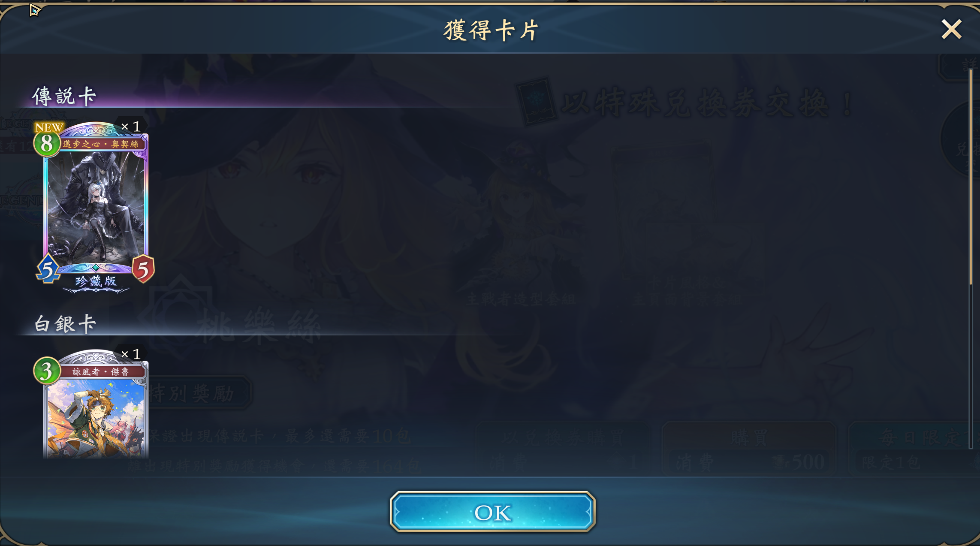Confirm the obtained cards with OK

click(x=492, y=512)
